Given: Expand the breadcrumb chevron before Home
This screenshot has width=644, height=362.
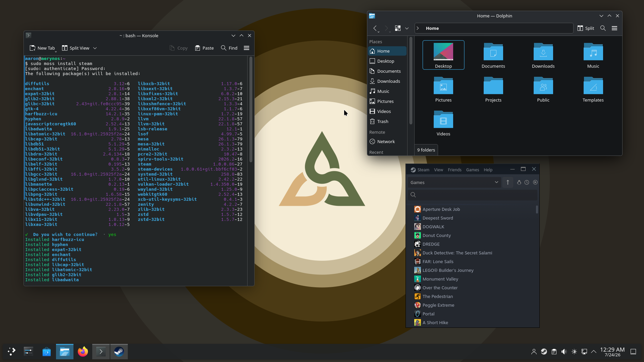Looking at the screenshot, I should click(x=418, y=28).
